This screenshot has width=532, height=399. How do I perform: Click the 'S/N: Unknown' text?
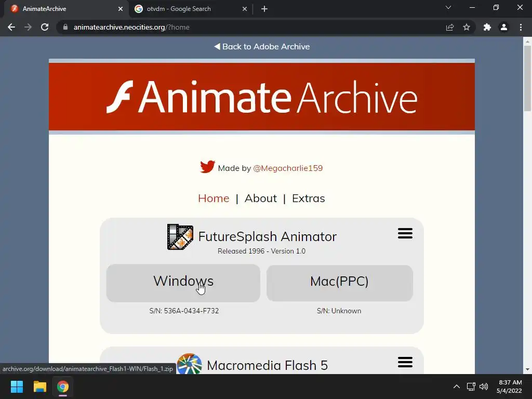pos(339,311)
